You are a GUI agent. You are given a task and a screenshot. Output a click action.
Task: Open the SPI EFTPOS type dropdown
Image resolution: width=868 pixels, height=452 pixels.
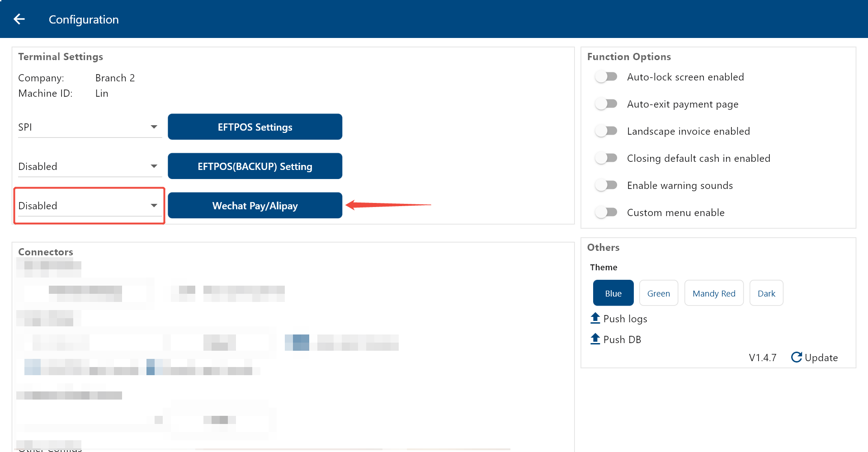click(x=89, y=127)
